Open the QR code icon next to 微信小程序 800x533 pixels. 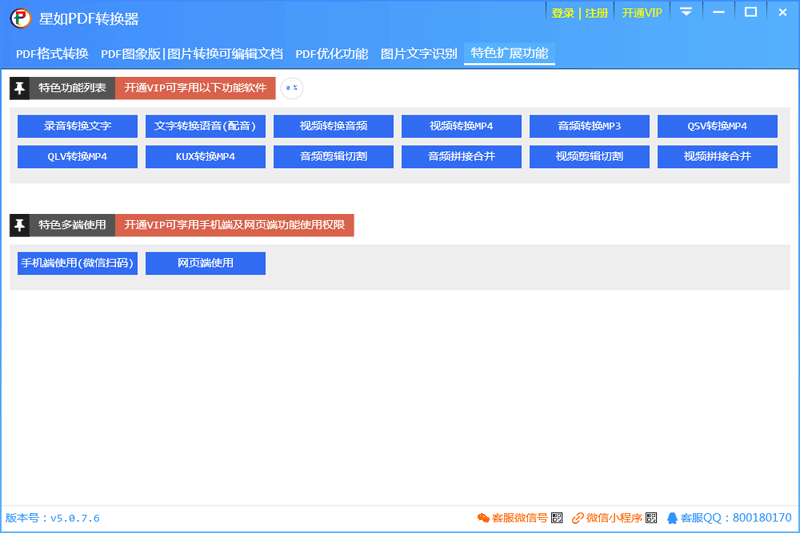[x=651, y=518]
